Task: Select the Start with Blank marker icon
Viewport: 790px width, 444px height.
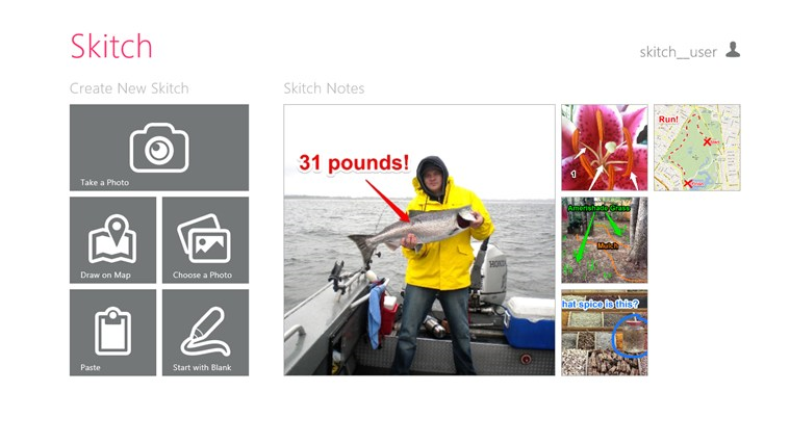Action: [x=205, y=331]
